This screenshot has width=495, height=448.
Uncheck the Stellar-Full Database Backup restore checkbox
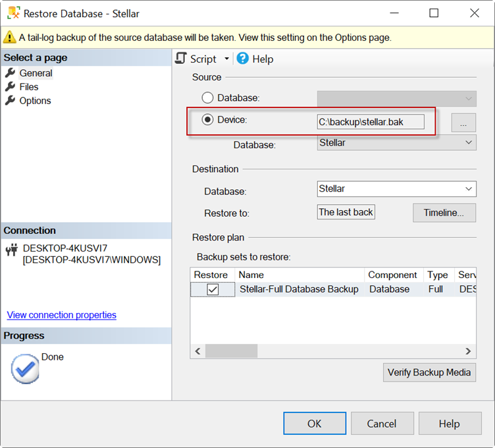213,289
